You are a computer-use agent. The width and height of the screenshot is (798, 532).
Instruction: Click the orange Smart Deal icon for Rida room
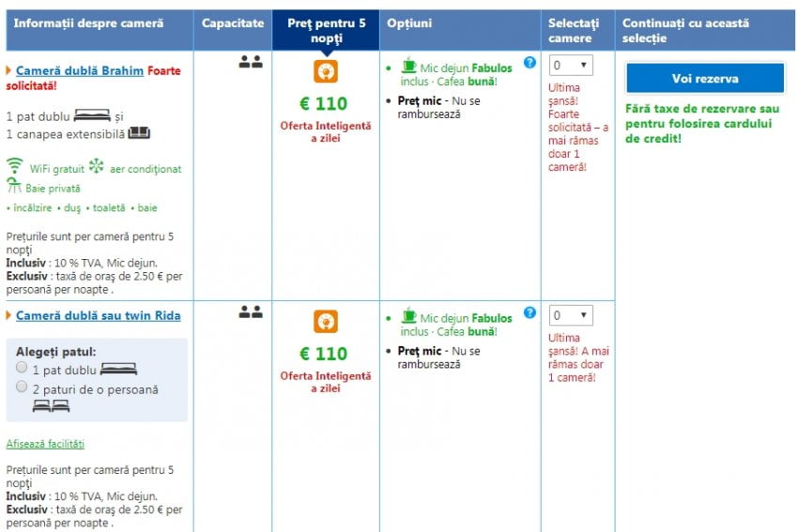(x=325, y=322)
